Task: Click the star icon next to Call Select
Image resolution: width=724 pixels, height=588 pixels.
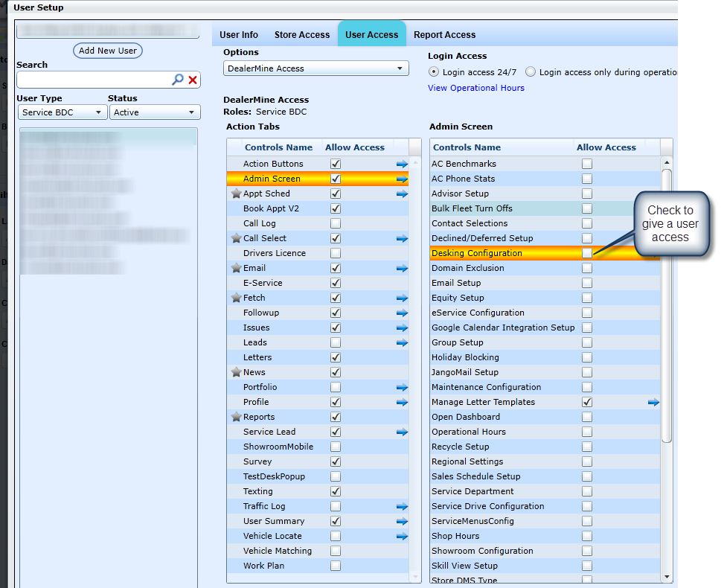Action: pyautogui.click(x=236, y=238)
